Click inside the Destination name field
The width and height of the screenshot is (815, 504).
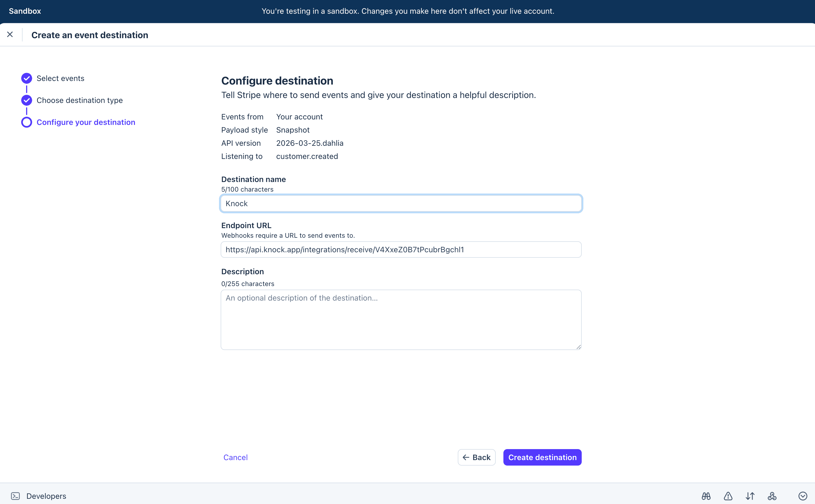tap(400, 203)
